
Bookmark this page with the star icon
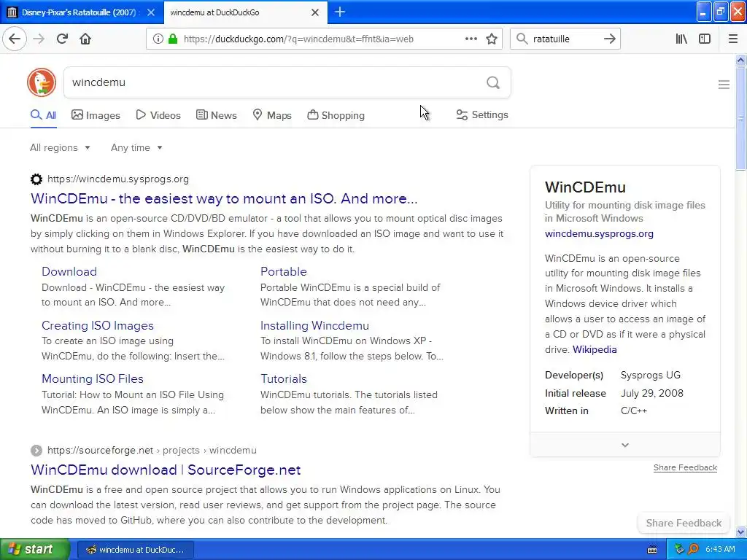coord(492,39)
